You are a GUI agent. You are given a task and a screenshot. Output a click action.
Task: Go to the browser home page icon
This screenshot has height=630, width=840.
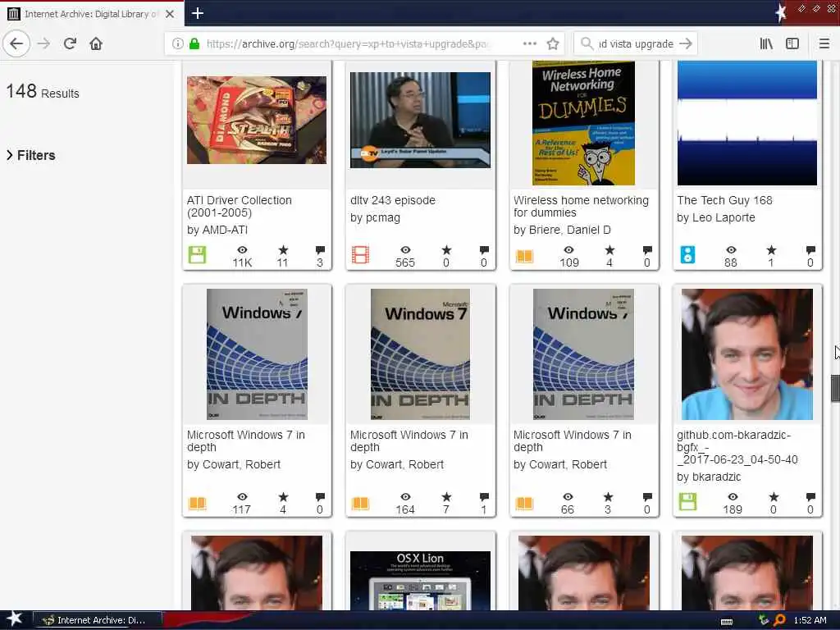point(96,43)
